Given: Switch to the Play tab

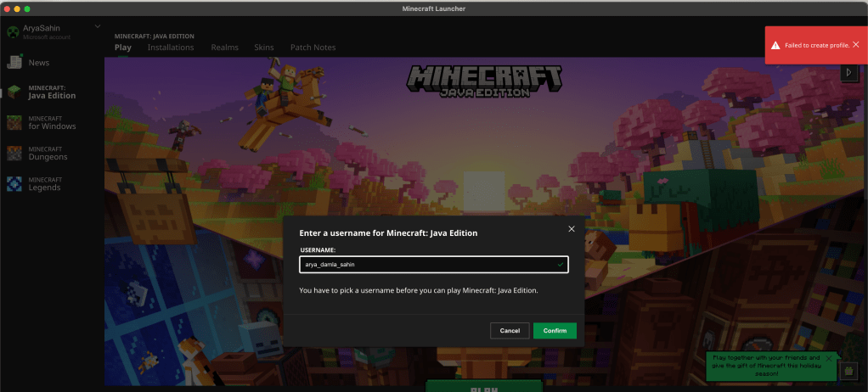Looking at the screenshot, I should tap(122, 48).
